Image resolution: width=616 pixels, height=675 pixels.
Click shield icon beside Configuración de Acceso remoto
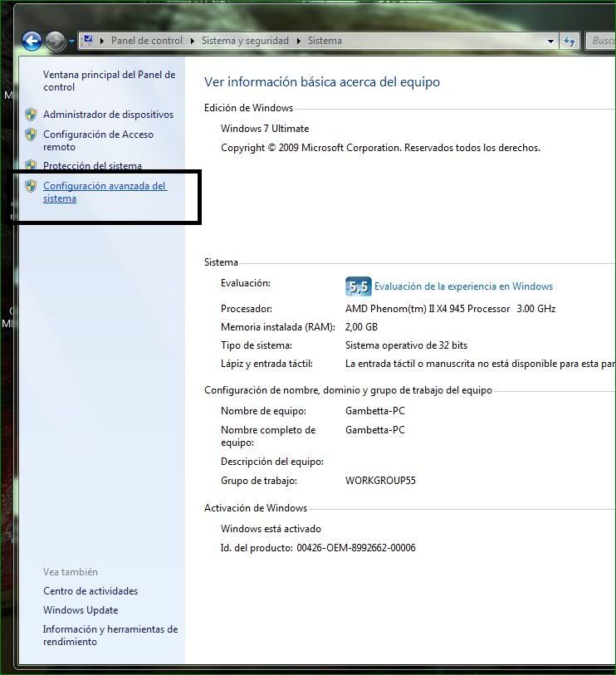[31, 135]
